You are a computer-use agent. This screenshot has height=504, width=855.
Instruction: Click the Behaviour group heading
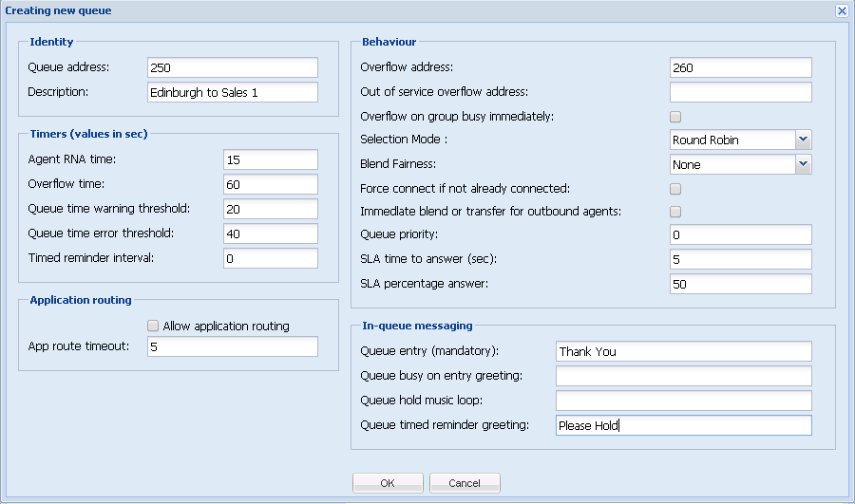coord(389,42)
